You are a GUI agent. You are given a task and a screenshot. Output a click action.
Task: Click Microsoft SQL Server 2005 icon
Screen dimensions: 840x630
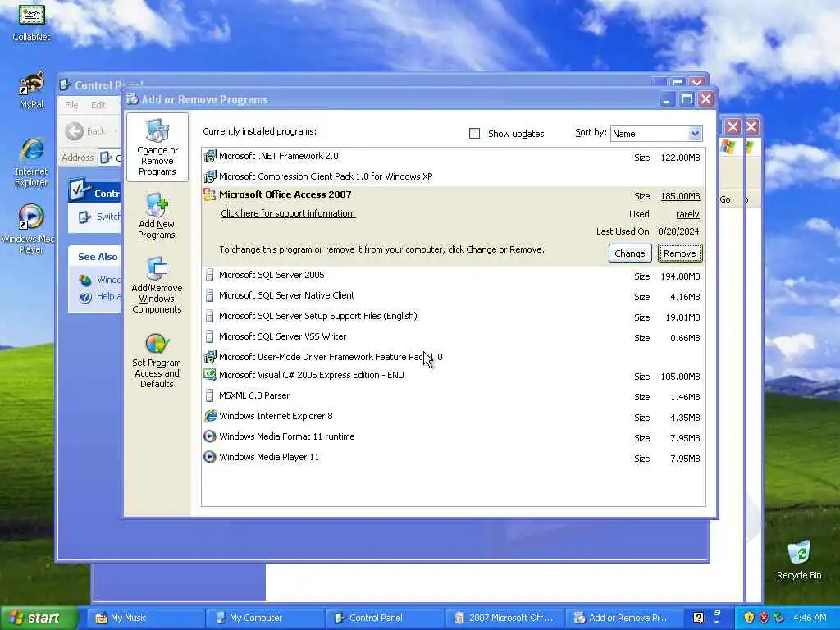pos(210,276)
